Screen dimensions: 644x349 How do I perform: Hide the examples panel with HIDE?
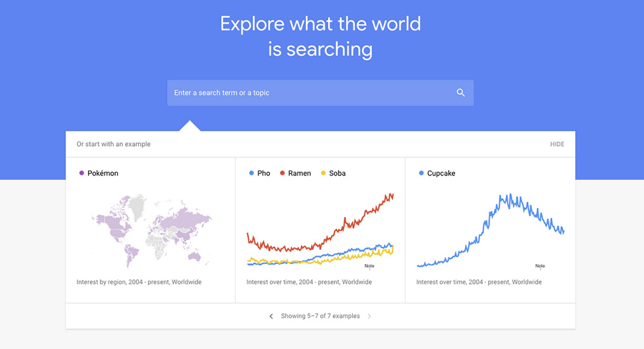click(557, 144)
